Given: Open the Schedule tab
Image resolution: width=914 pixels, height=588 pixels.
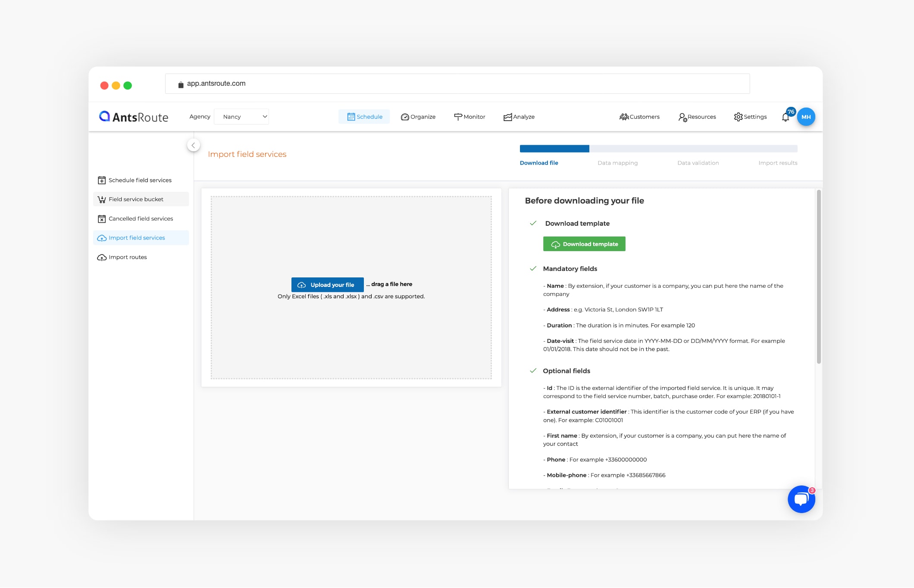Looking at the screenshot, I should 364,117.
